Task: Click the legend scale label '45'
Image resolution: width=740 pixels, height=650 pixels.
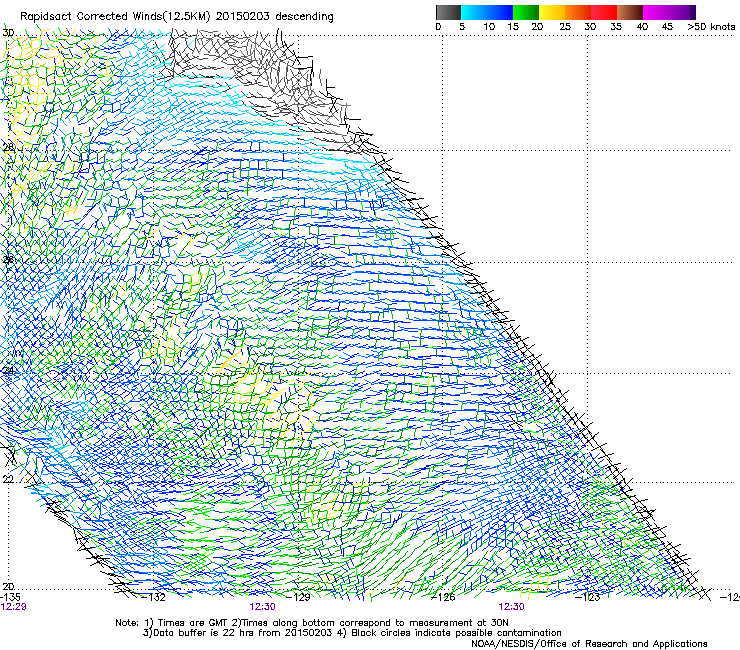Action: (x=667, y=27)
